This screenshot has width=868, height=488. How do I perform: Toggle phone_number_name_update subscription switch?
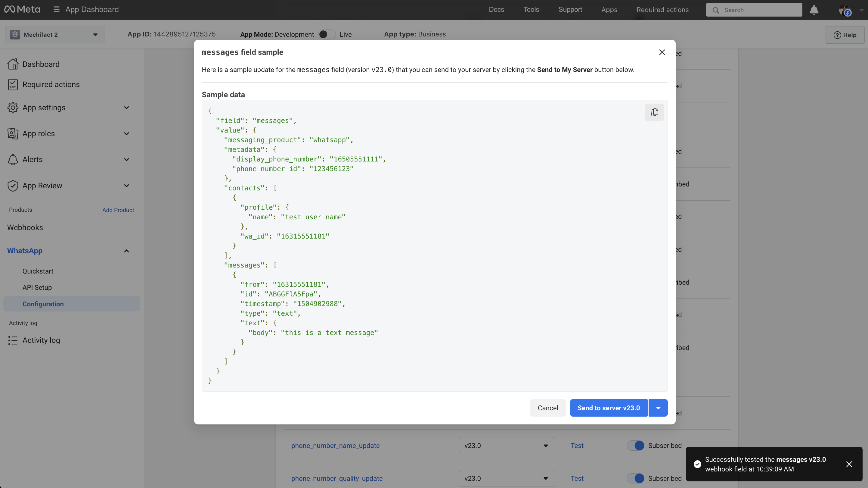coord(635,446)
